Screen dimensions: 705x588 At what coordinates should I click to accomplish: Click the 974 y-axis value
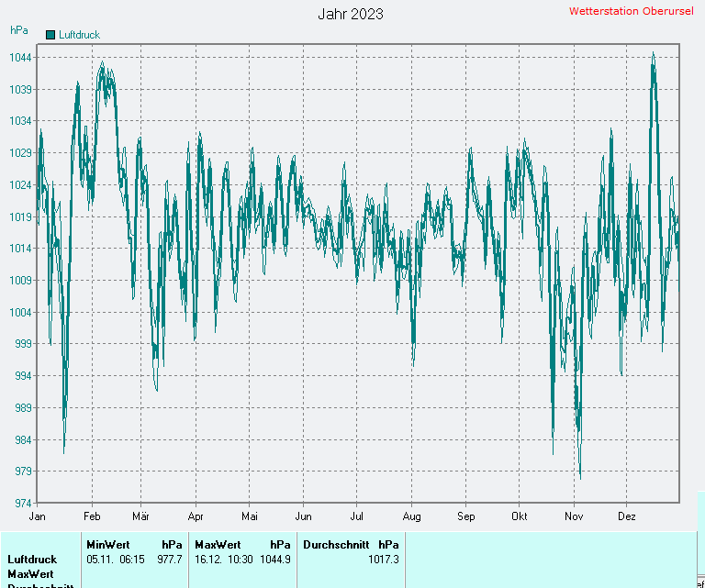click(x=23, y=503)
